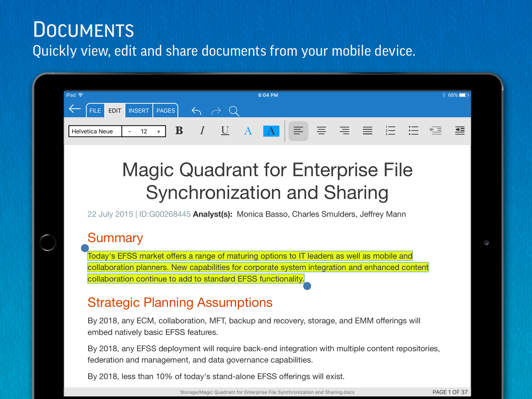Tap the Magic Quadrant document title

267,181
